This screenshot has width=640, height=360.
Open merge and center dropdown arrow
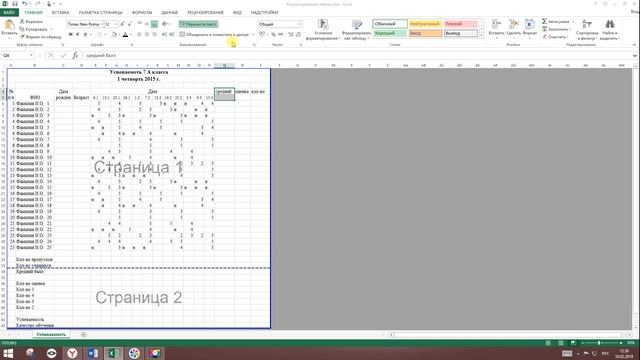tap(253, 34)
